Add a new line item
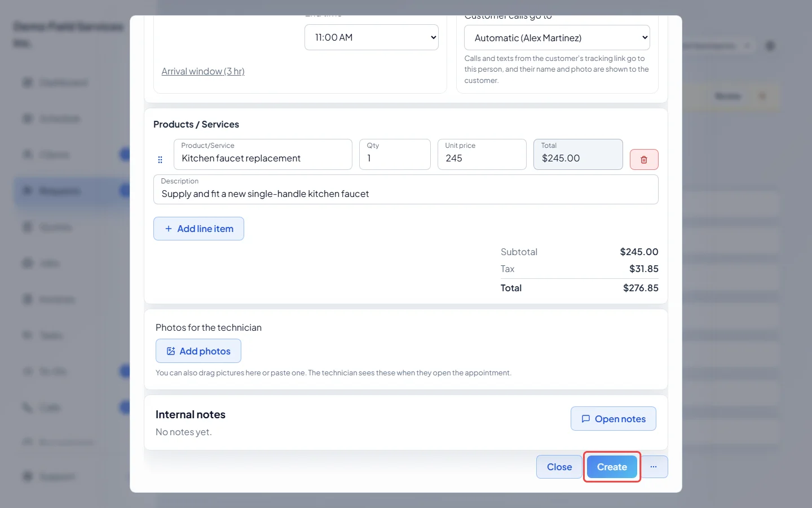The image size is (812, 508). tap(198, 229)
